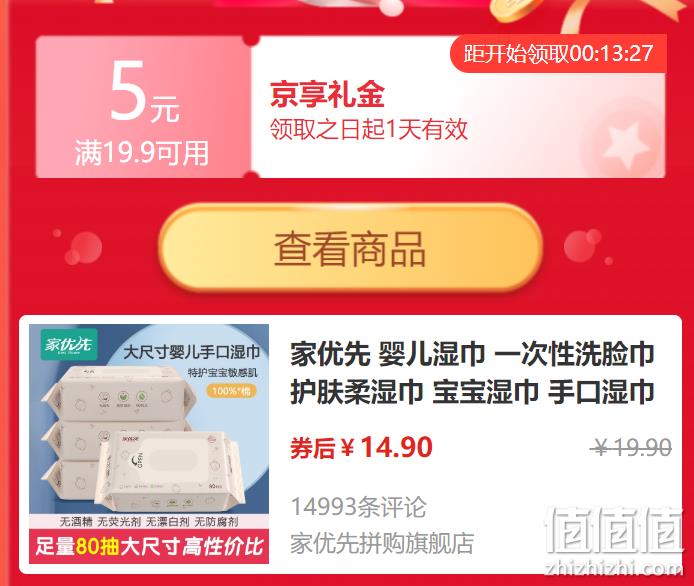Open 家优先拼购旗舰店 store link

[382, 543]
